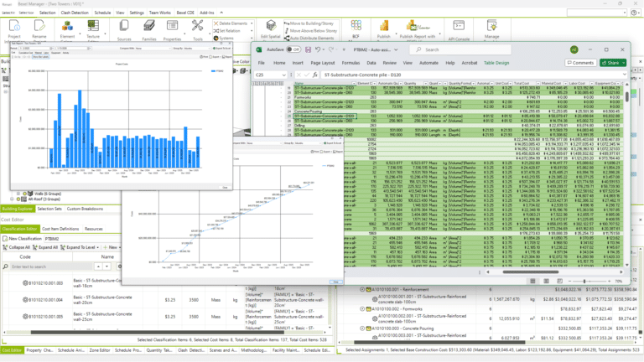Toggle visibility of AR-Roof (3 Groups)
Screen dimensions: 644x362
point(18,199)
